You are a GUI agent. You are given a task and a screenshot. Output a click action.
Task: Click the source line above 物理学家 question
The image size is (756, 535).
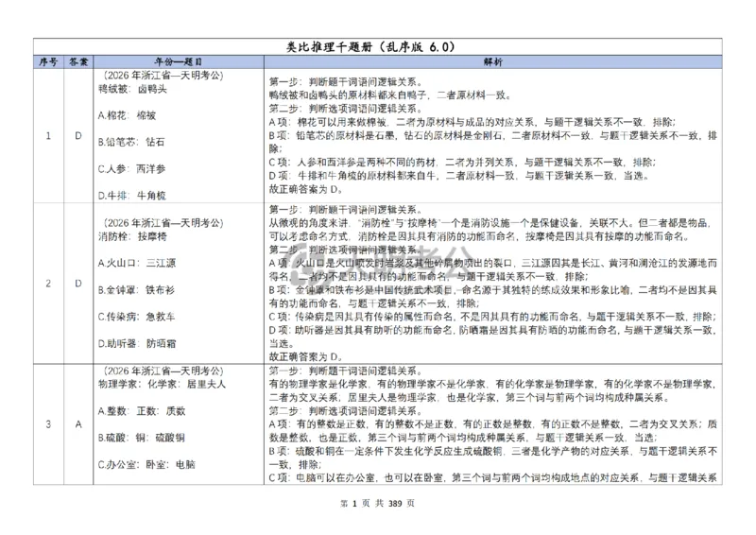[x=163, y=371]
